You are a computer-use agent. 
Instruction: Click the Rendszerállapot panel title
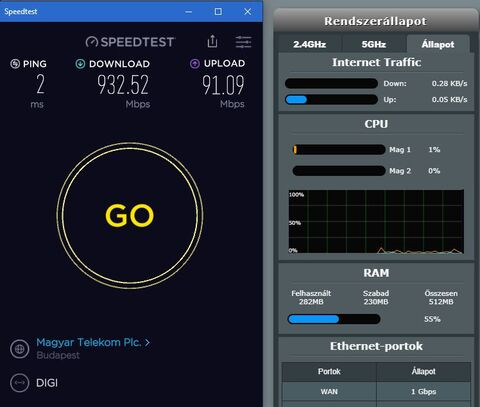(x=375, y=21)
